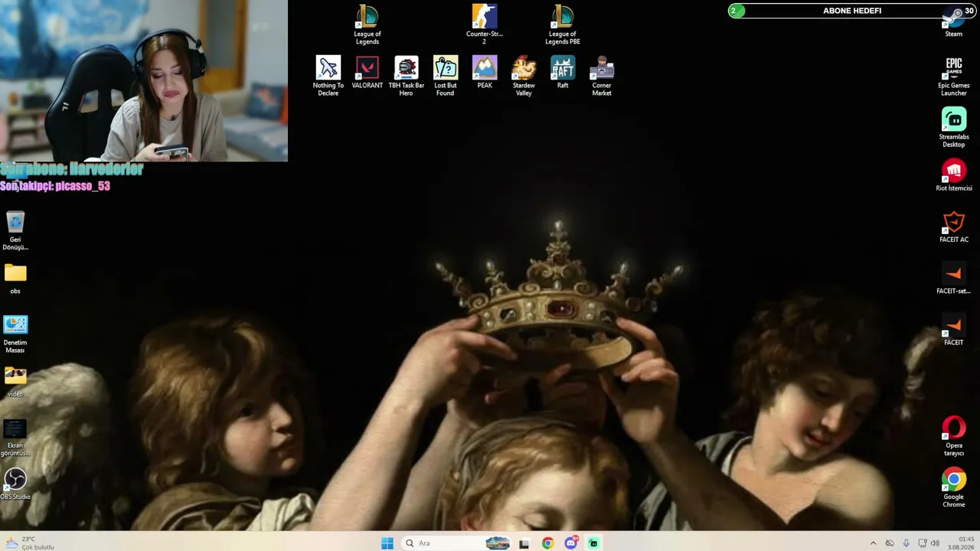
Task: Open the Windows Start menu
Action: (x=387, y=543)
